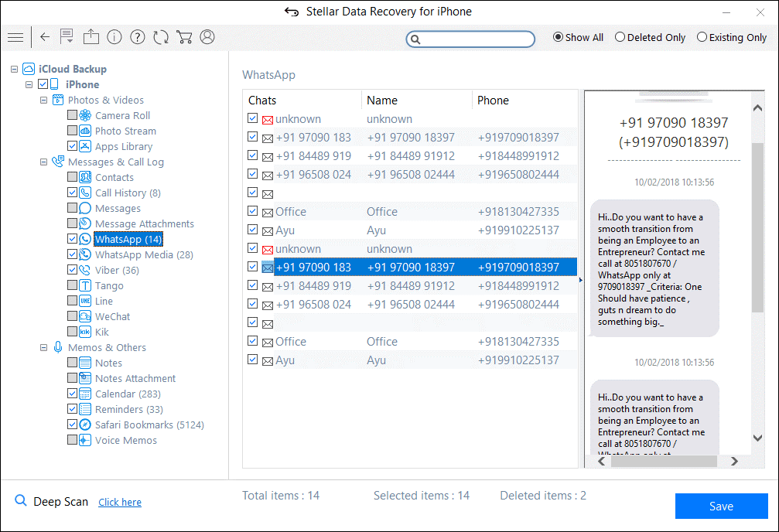The image size is (779, 532).
Task: Click the WeChat icon in tree
Action: [x=85, y=316]
